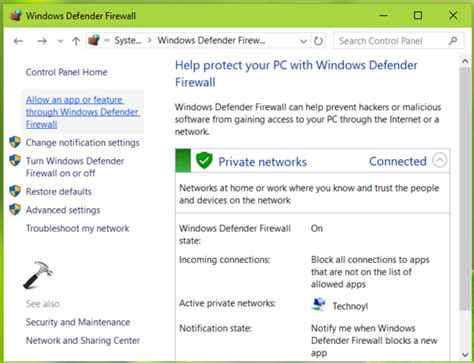
Task: Select 'Windows Defender Firew...' breadcrumb
Action: [x=211, y=41]
